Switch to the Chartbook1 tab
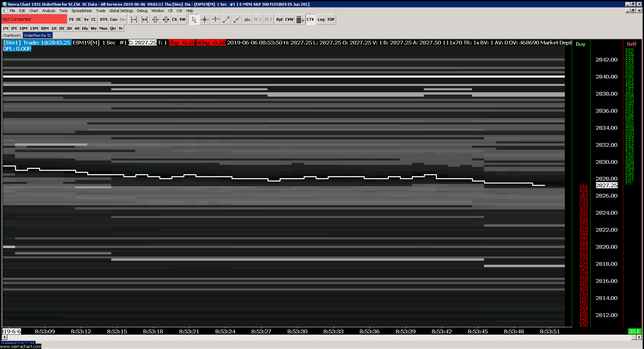 point(12,35)
